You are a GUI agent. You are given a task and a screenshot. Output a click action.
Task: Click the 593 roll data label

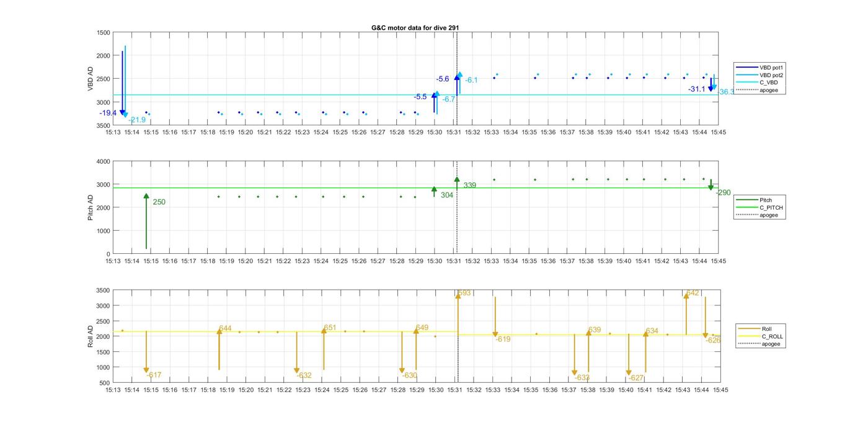(x=464, y=293)
